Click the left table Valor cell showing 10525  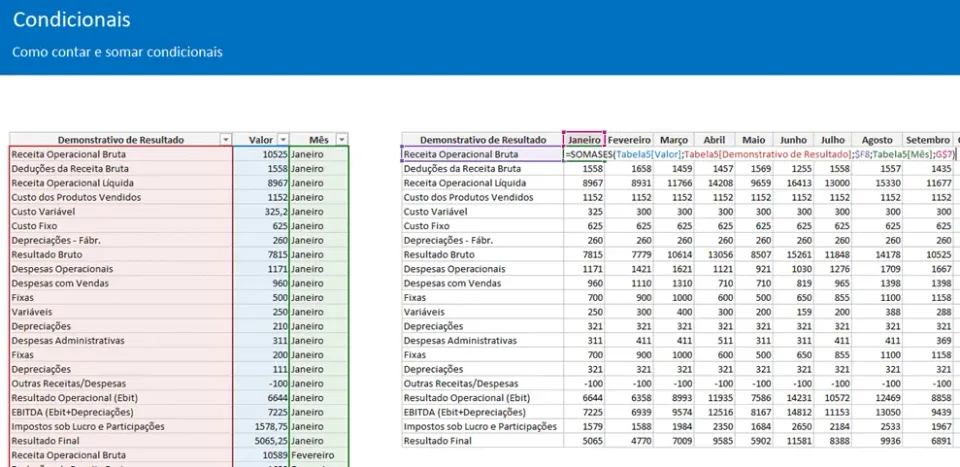coord(261,154)
